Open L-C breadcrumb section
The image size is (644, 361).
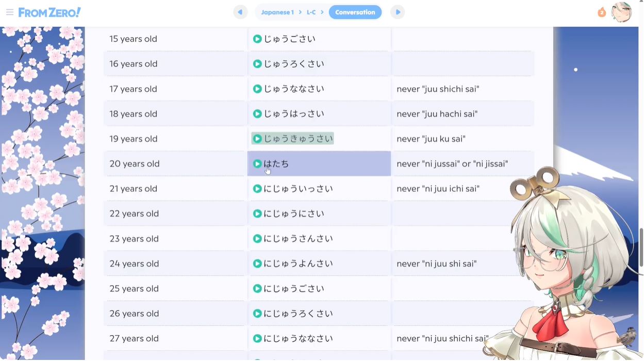(x=311, y=12)
